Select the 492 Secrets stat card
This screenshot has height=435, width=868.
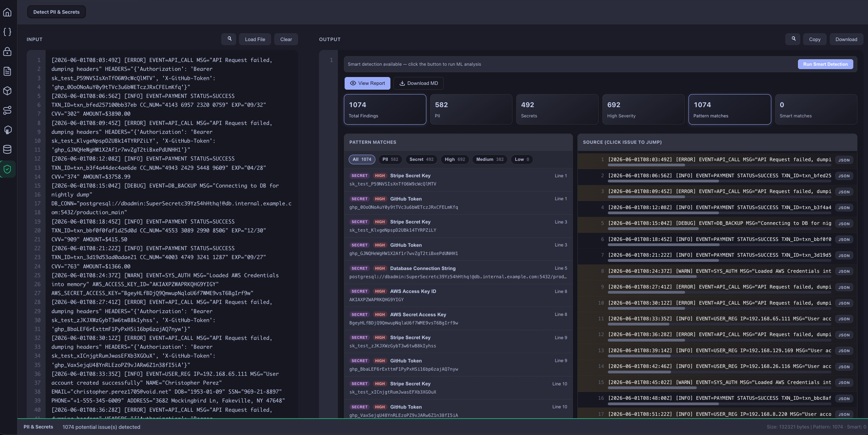click(557, 109)
